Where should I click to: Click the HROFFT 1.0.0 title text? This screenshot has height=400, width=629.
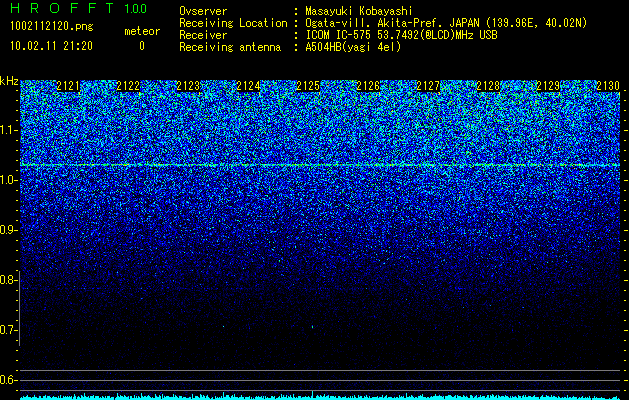79,8
